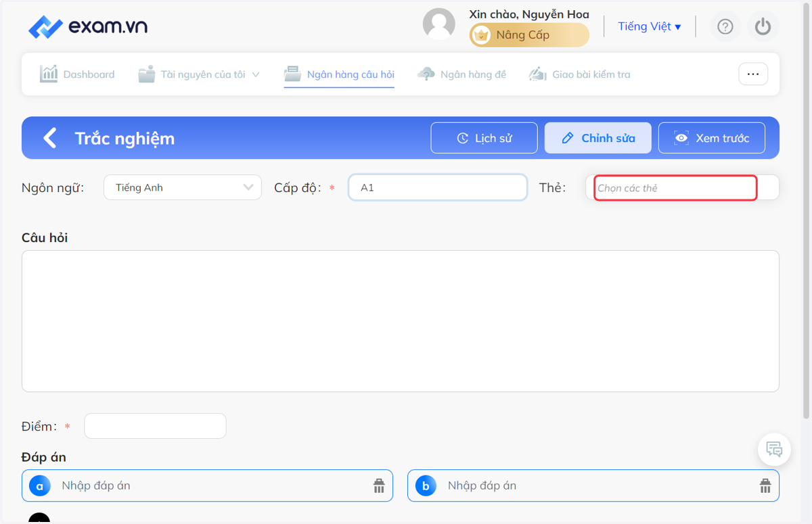This screenshot has height=524, width=812.
Task: Open the three-dots more menu
Action: pyautogui.click(x=753, y=74)
